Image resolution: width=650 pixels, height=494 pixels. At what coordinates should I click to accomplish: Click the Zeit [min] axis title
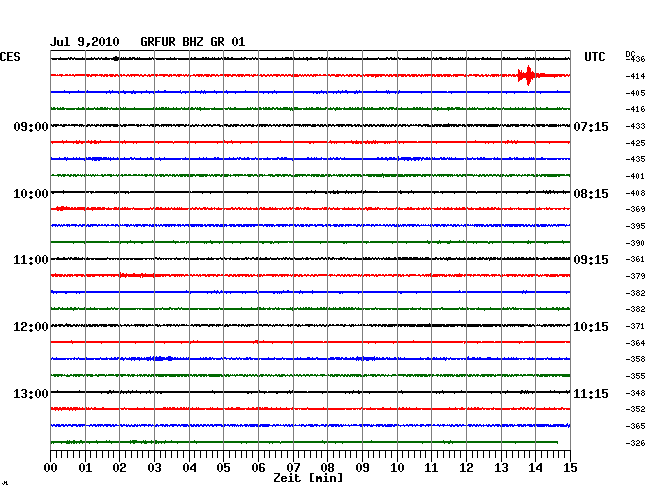coord(308,478)
